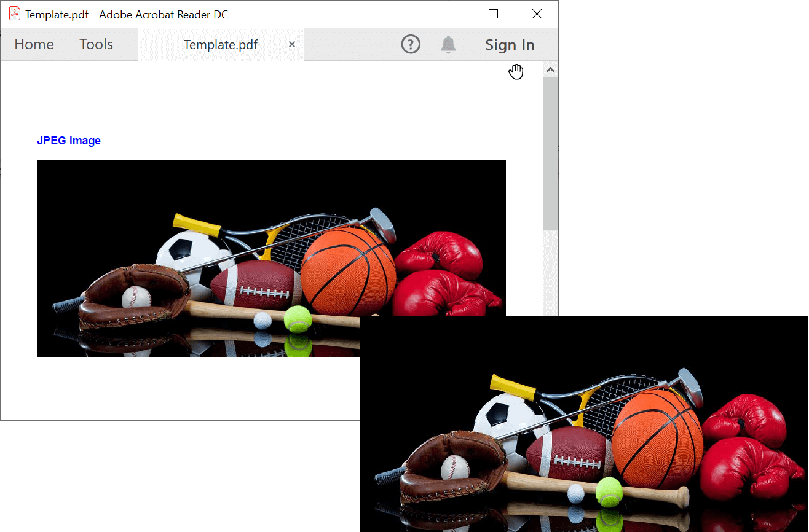
Task: Switch to the Home tab
Action: pyautogui.click(x=34, y=44)
